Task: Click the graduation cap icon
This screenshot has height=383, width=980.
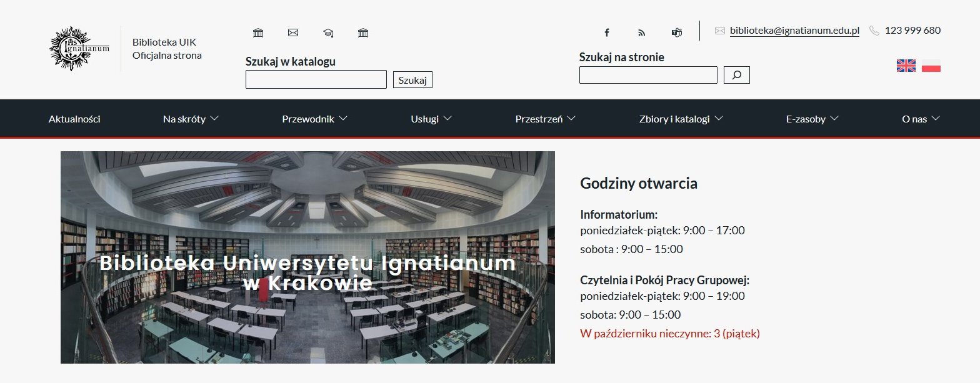Action: pos(328,32)
